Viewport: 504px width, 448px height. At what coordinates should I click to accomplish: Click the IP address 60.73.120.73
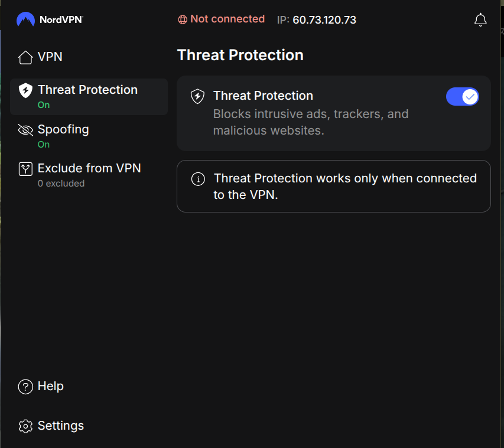(x=324, y=20)
